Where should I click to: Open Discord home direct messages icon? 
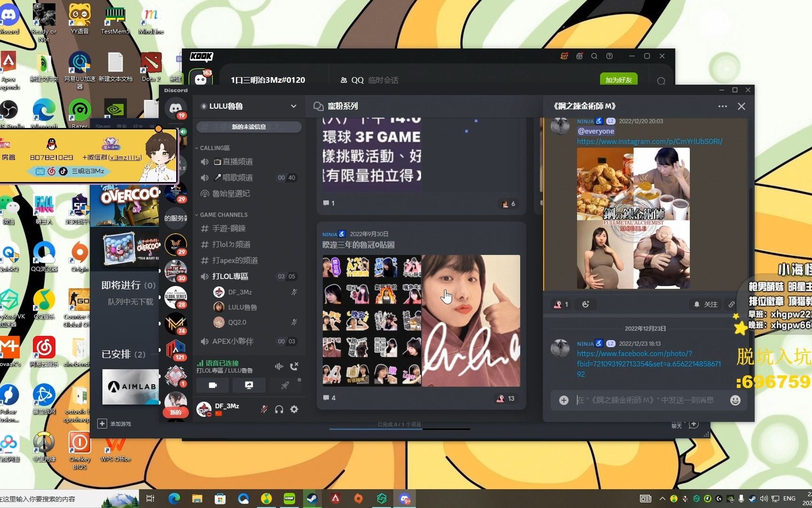pos(176,108)
